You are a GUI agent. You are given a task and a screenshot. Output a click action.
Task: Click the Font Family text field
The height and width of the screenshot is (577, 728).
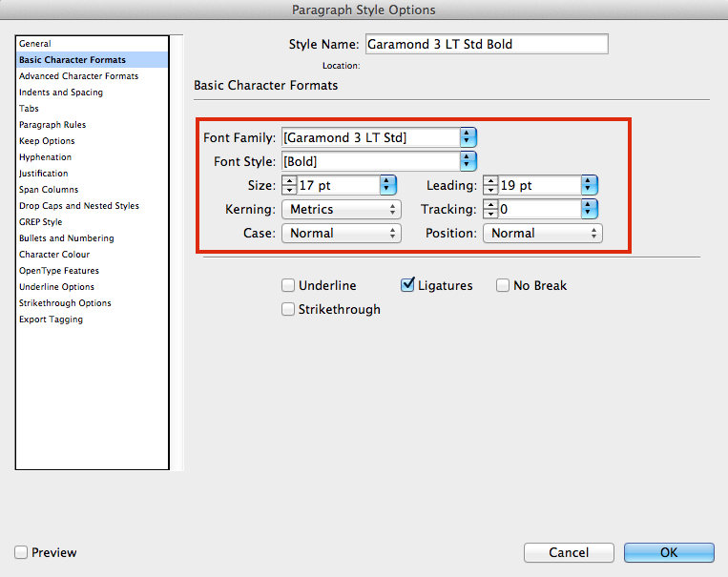click(371, 138)
